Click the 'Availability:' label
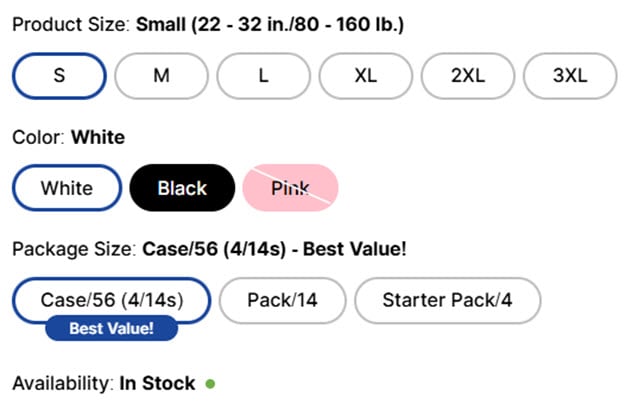Viewport: 632px width, 410px height. click(x=62, y=383)
